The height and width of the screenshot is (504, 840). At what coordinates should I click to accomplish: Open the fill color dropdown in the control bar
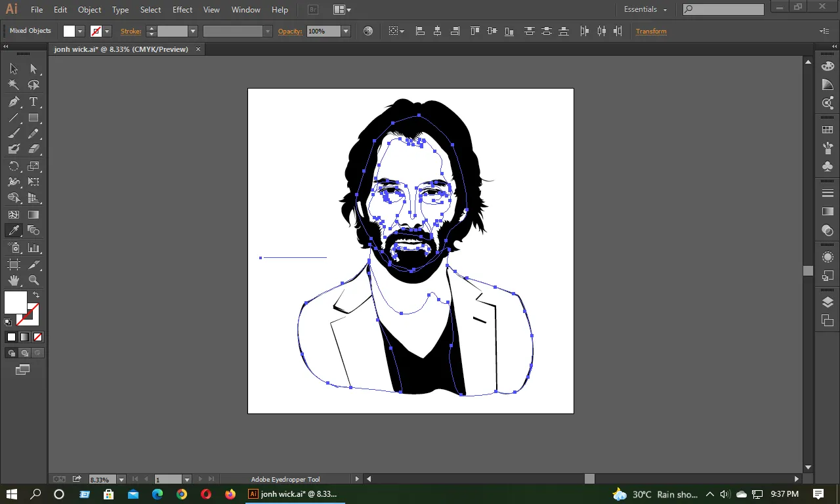(x=81, y=31)
